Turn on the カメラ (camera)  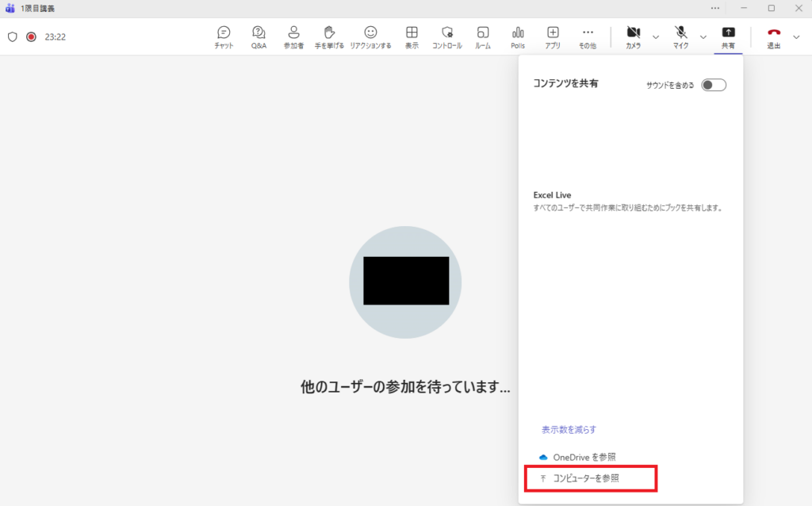pos(633,36)
